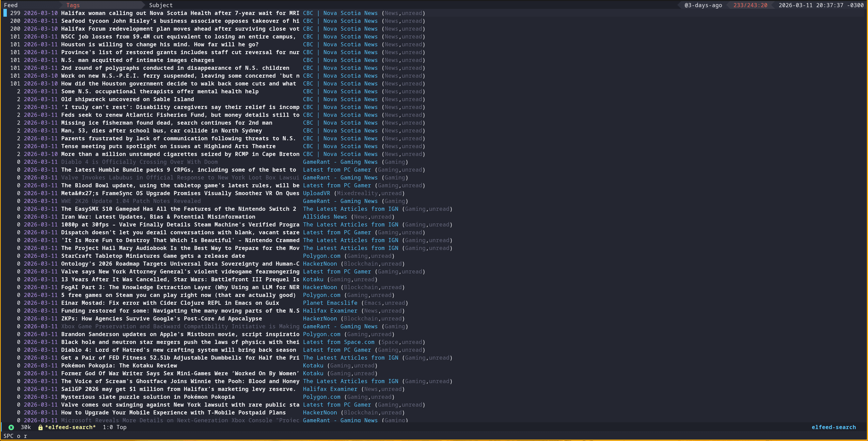
Task: Select 'The EasySMX S10 Gamepad' entry
Action: [178, 209]
